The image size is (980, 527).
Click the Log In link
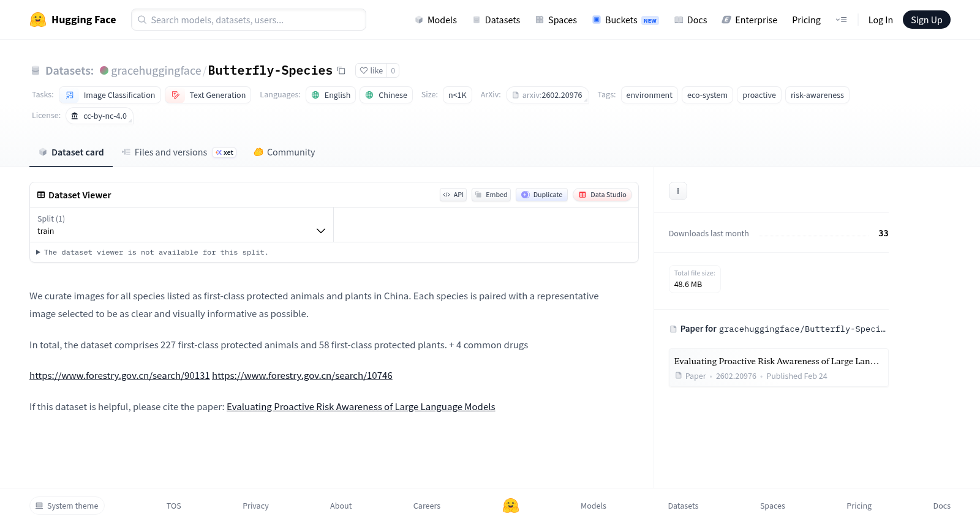click(880, 20)
